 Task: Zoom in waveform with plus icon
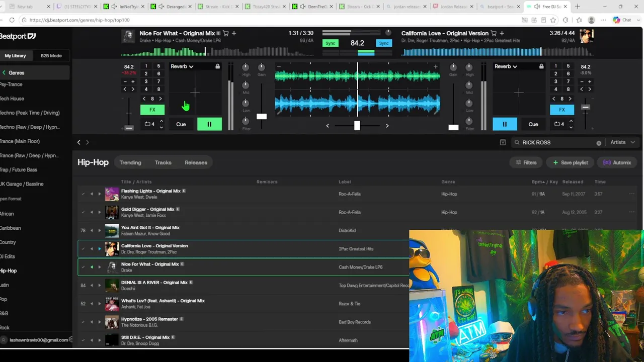[435, 66]
